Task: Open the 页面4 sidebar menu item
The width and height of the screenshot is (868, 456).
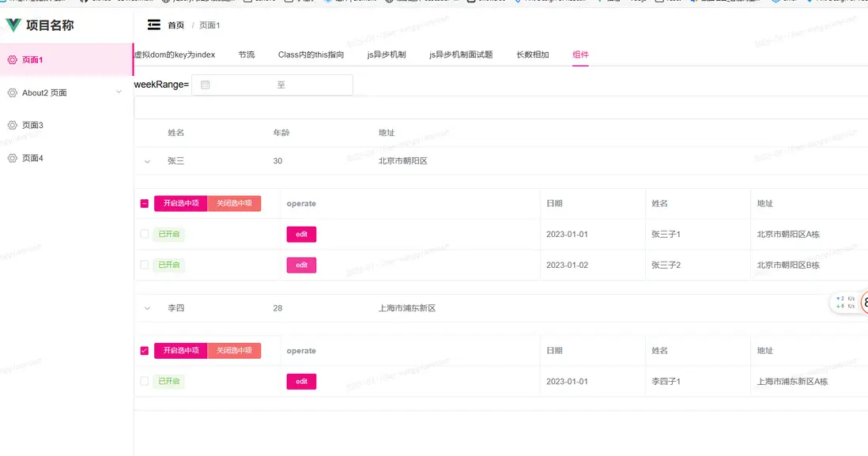Action: coord(66,158)
